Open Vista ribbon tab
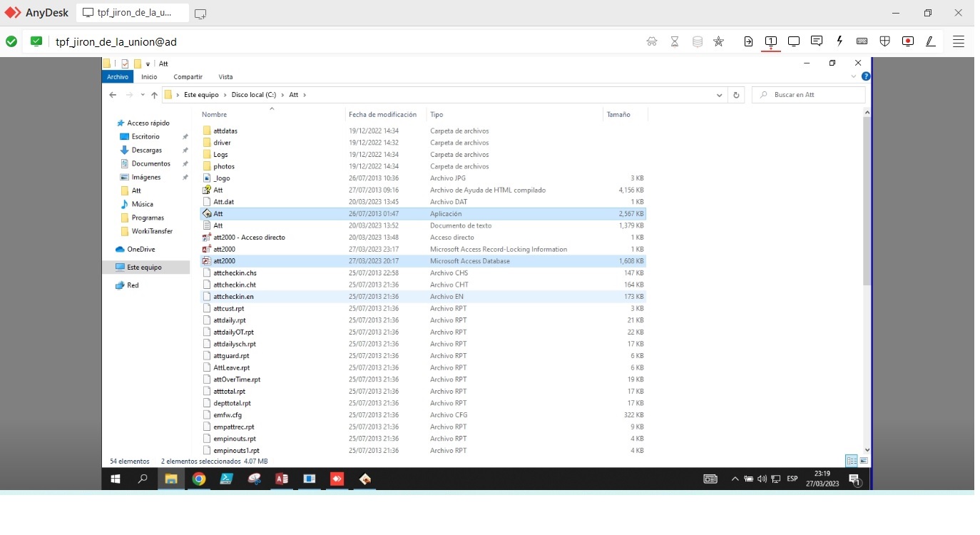The width and height of the screenshot is (980, 535). tap(225, 76)
